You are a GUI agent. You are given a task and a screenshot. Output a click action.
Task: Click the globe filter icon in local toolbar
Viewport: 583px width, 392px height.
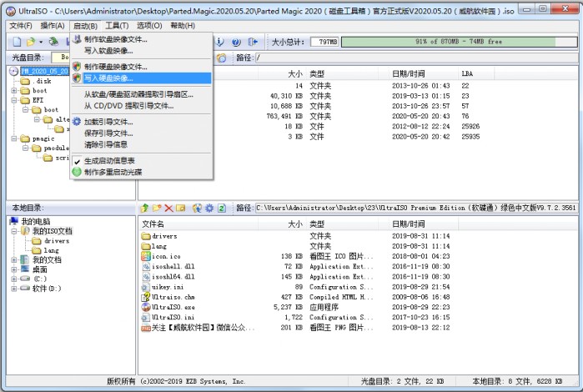point(197,208)
